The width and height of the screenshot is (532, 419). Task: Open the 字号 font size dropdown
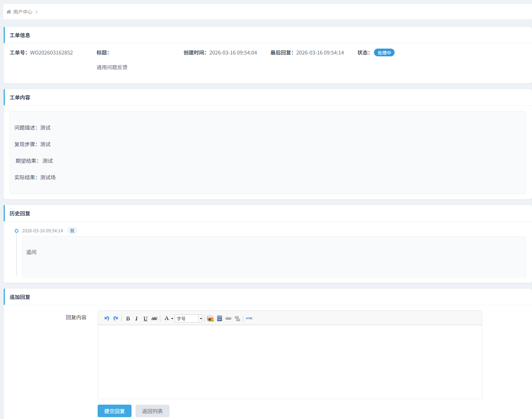[189, 318]
